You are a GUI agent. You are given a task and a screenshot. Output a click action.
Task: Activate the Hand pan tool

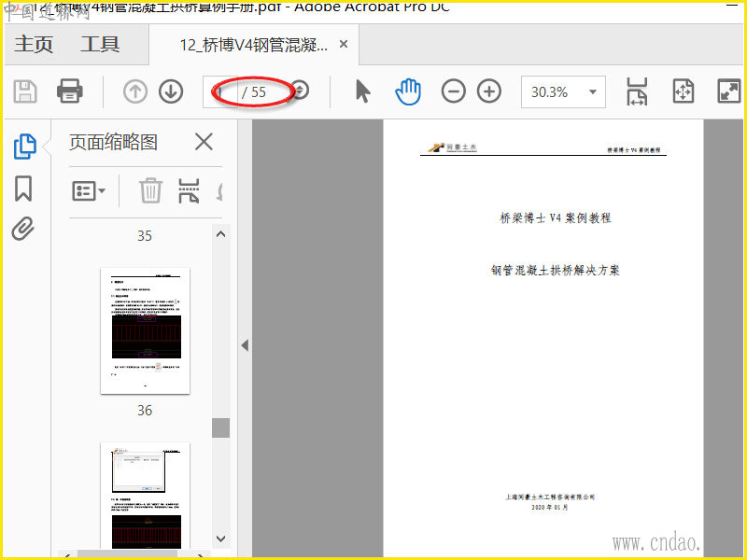(x=408, y=91)
